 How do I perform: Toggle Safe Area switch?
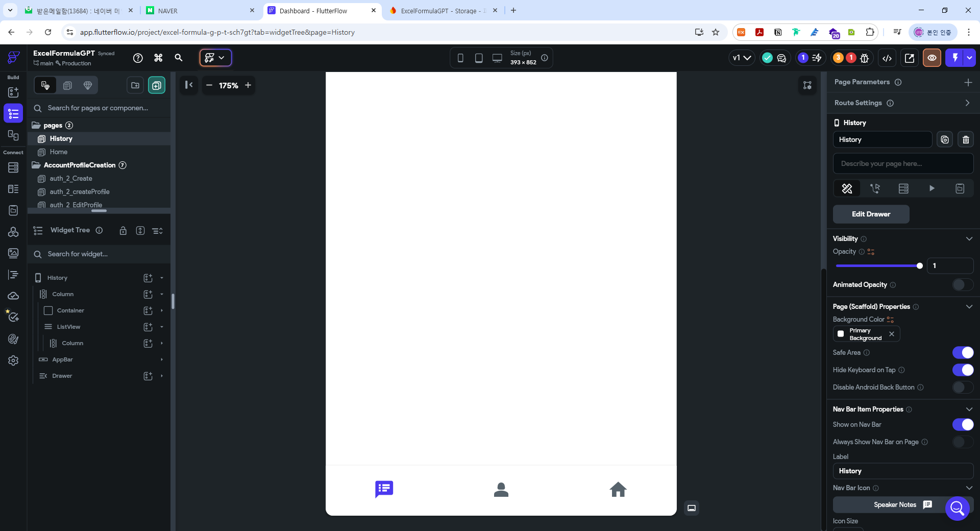tap(963, 353)
